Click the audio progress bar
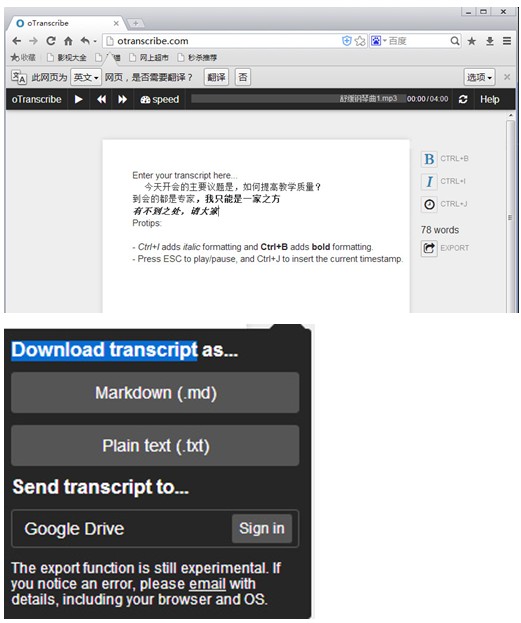Screen dimensions: 521x623 [298, 99]
